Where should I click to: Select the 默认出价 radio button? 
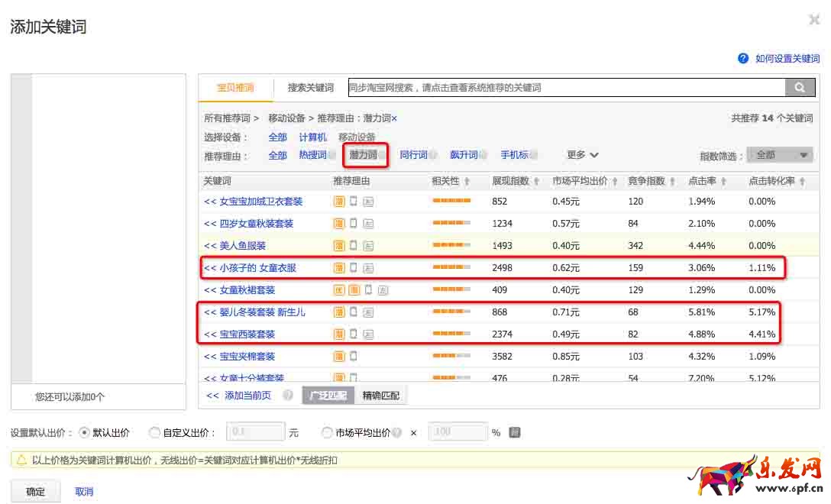click(84, 432)
